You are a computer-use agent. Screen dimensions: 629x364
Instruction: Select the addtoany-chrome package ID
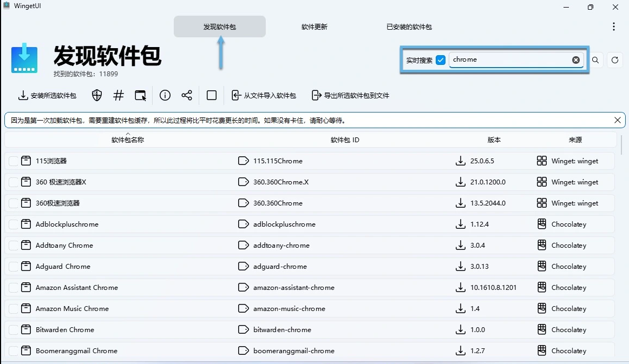(x=281, y=246)
